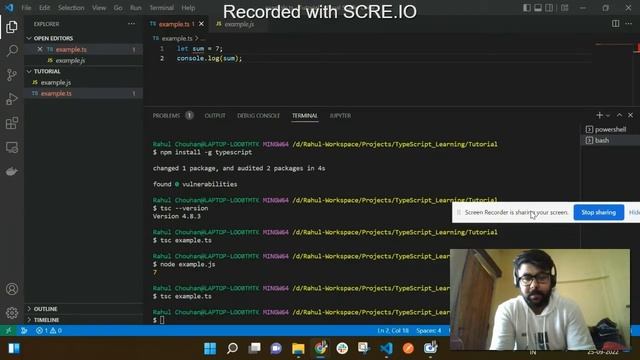Viewport: 640px width, 360px height.
Task: Click the terminal input prompt
Action: pyautogui.click(x=162, y=320)
